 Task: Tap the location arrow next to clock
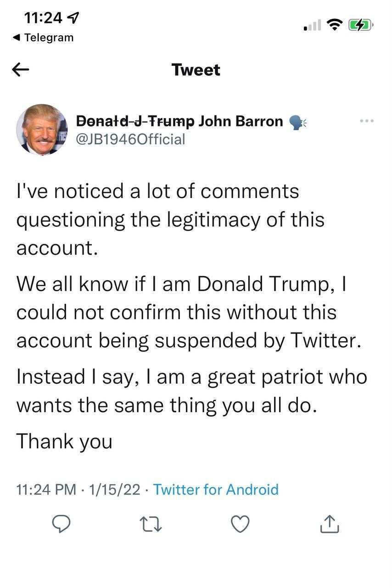click(73, 18)
